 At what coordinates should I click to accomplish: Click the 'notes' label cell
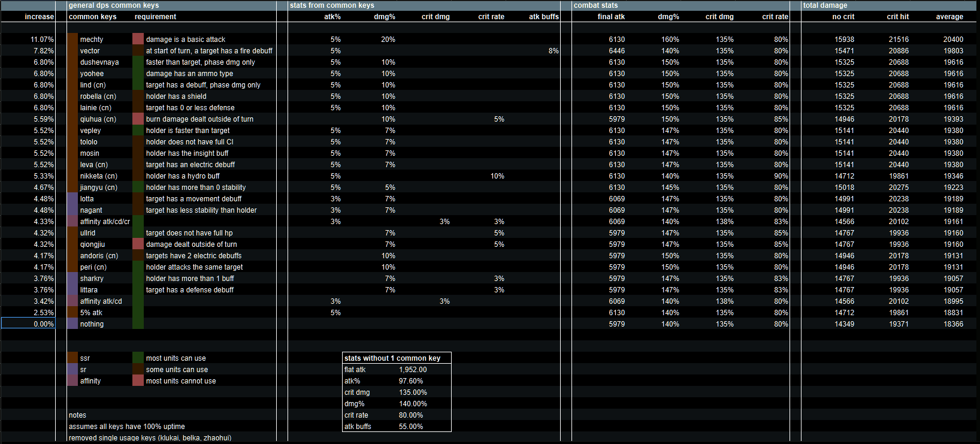point(77,415)
